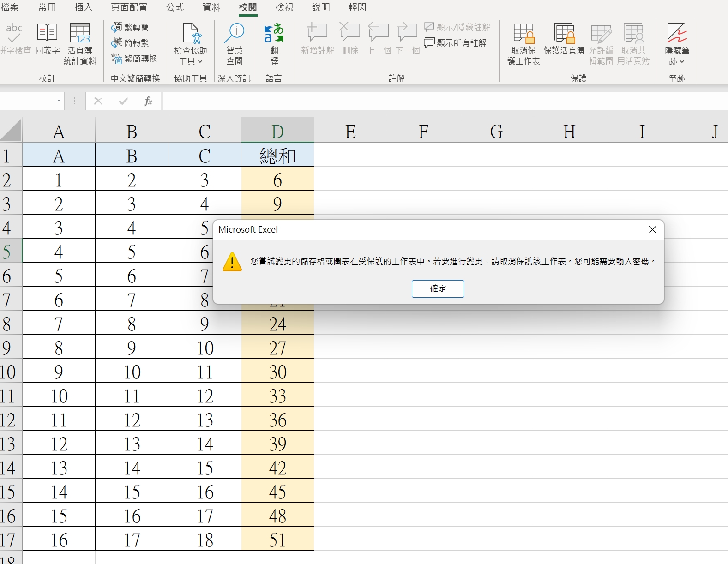728x564 pixels.
Task: Click the enter checkmark in formula bar
Action: (123, 101)
